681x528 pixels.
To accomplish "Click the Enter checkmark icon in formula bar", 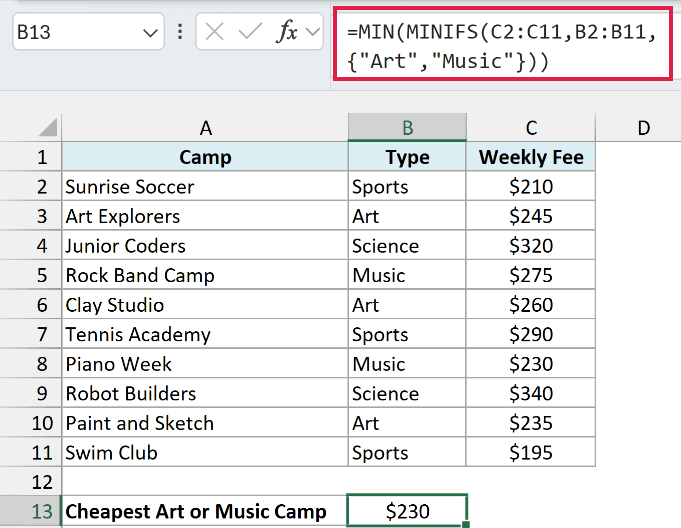I will tap(250, 32).
